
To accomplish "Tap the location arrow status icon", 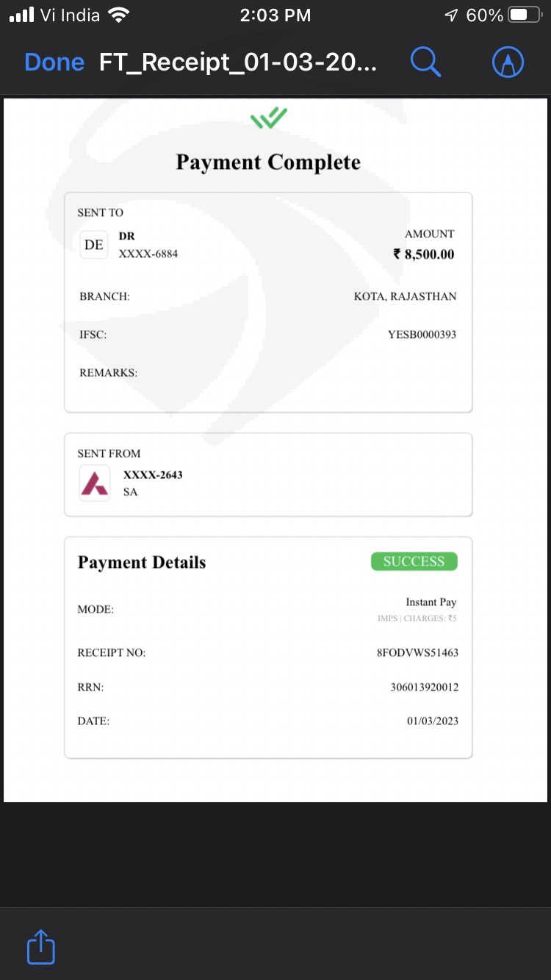I will click(x=451, y=15).
